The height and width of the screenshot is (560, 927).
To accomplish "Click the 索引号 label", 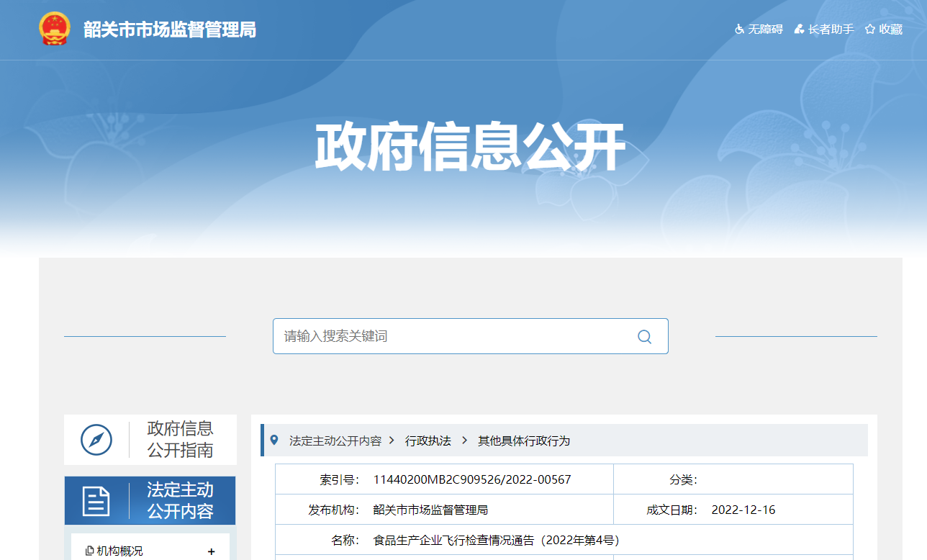I will coord(340,479).
